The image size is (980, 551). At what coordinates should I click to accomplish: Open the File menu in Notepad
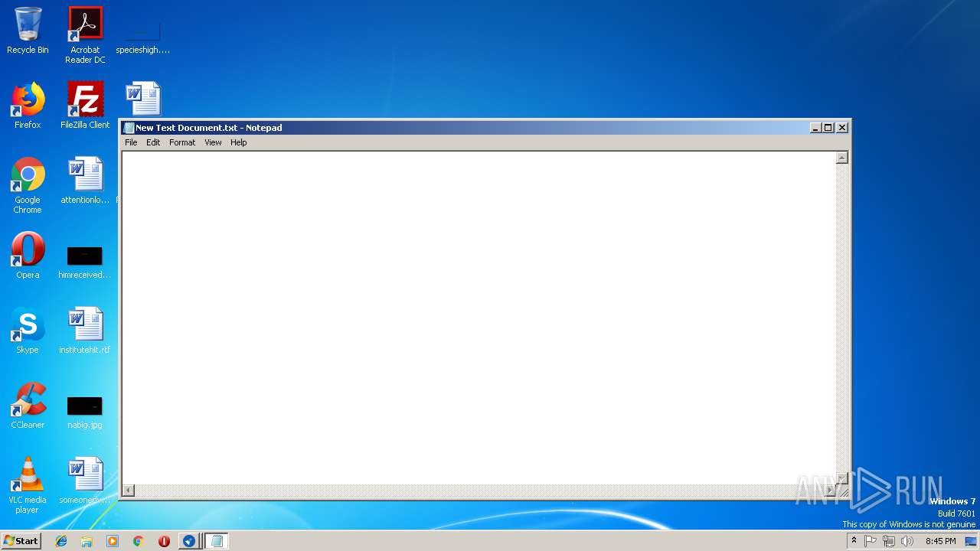[x=131, y=142]
